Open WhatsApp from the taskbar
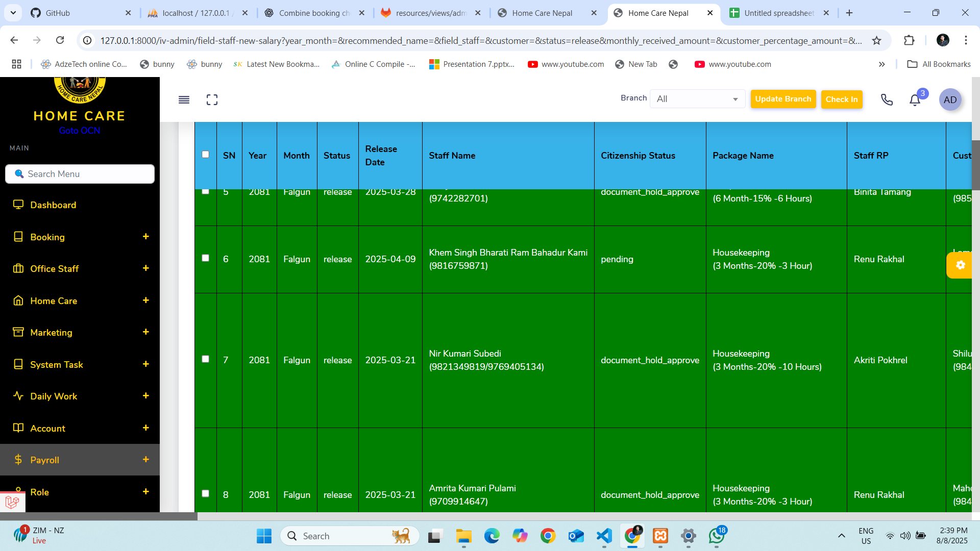The width and height of the screenshot is (980, 551). tap(717, 536)
